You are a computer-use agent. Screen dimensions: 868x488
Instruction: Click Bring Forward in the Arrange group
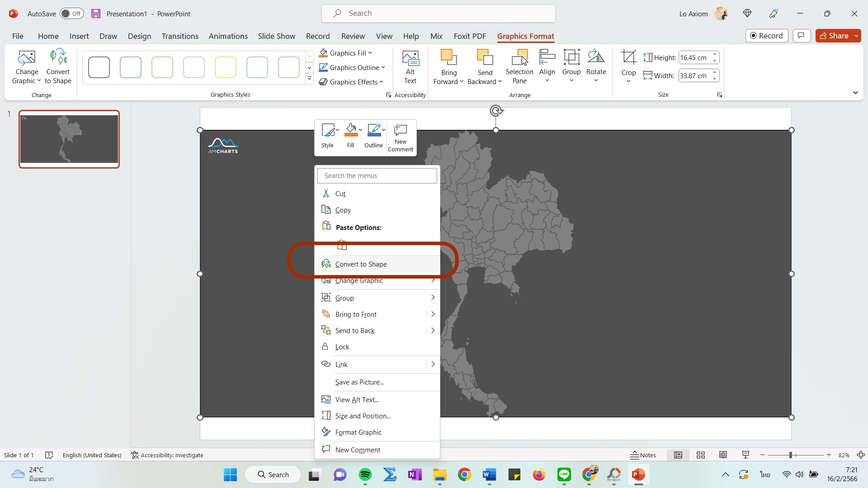(x=448, y=66)
